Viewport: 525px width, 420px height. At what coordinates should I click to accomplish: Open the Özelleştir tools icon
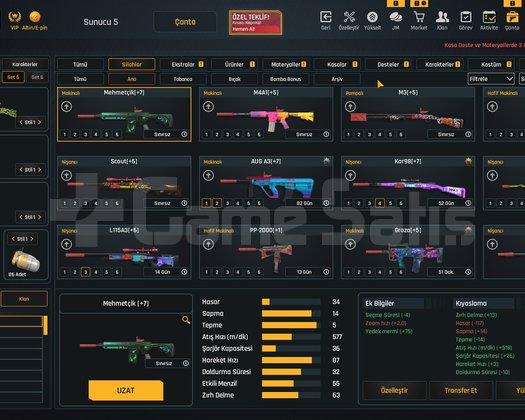pos(349,17)
